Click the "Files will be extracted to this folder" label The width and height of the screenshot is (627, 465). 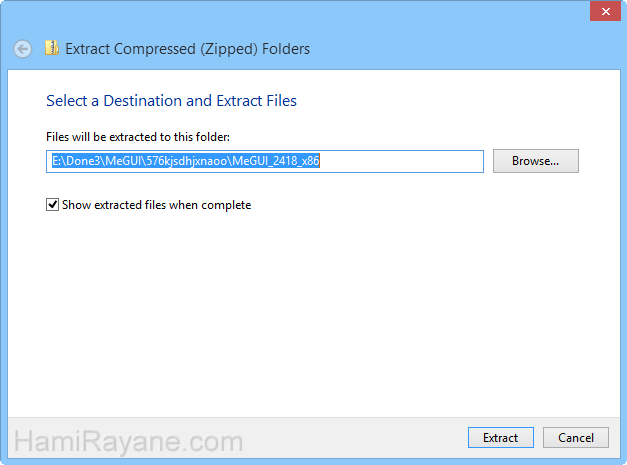138,137
